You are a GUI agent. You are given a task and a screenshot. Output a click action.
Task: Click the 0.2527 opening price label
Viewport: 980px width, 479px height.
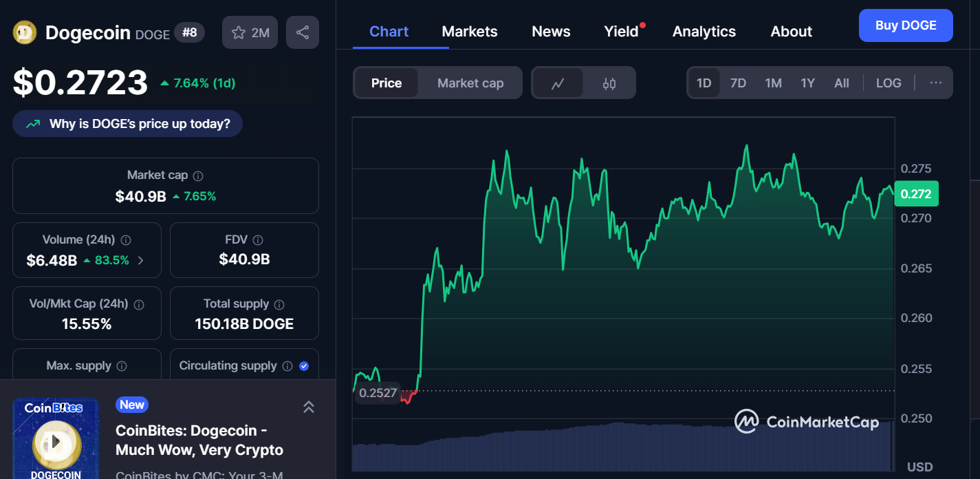click(x=377, y=393)
